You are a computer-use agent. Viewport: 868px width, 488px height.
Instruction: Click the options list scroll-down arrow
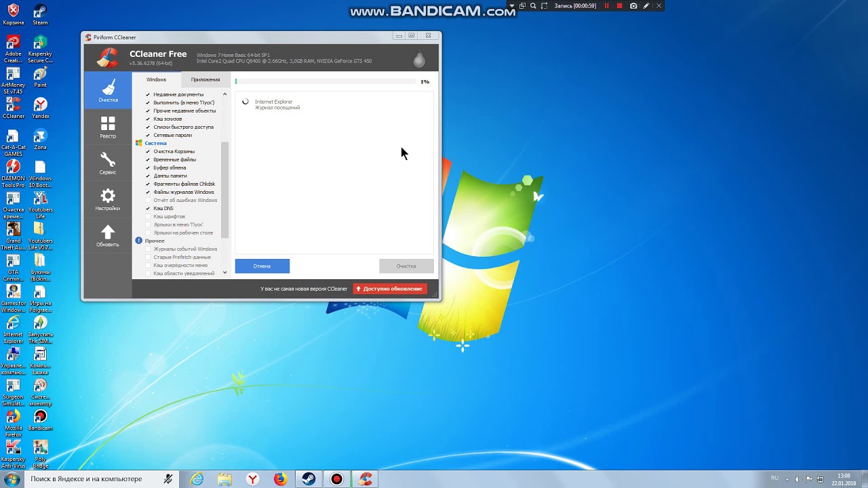(x=225, y=273)
